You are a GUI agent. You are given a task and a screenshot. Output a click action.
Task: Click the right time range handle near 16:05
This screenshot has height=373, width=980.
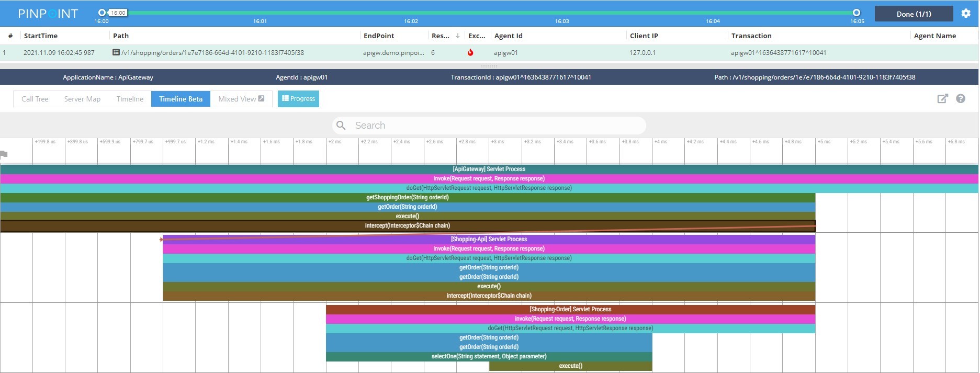[857, 13]
